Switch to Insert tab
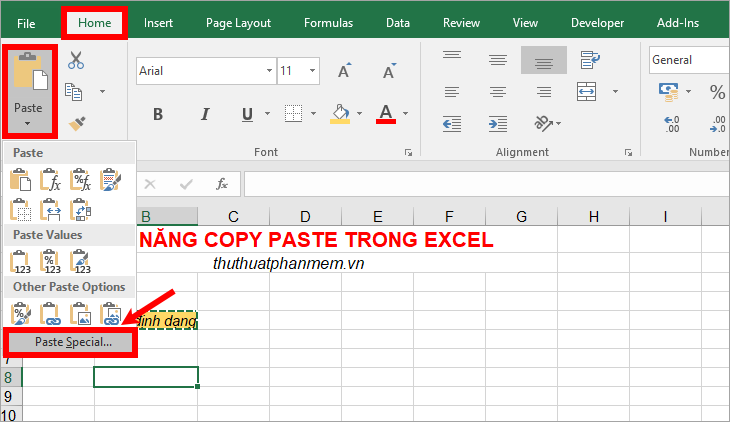 tap(158, 23)
